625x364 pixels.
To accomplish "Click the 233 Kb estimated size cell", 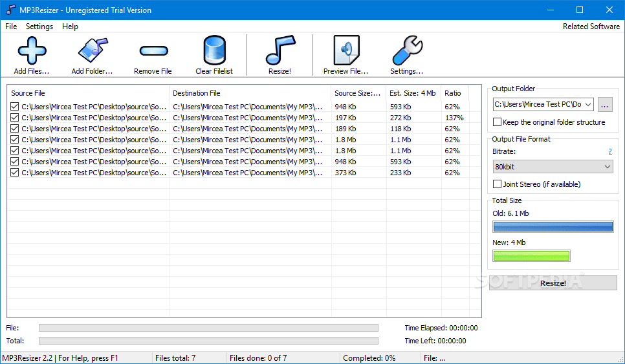I will pyautogui.click(x=401, y=173).
